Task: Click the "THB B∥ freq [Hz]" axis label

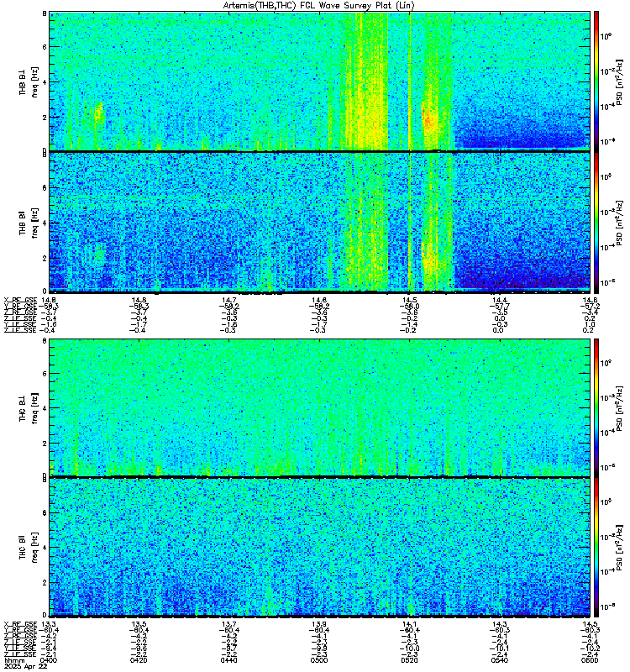Action: [29, 223]
